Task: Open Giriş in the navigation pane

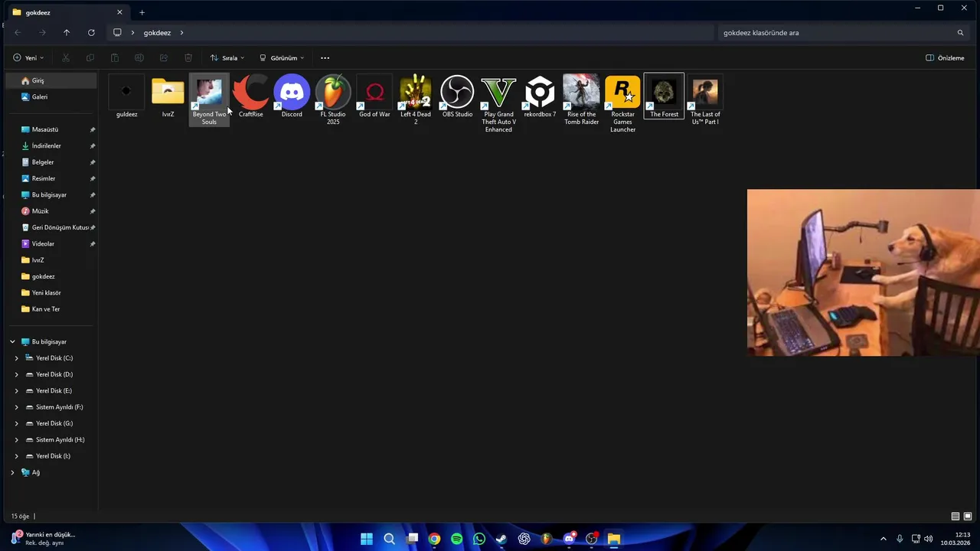Action: coord(51,80)
